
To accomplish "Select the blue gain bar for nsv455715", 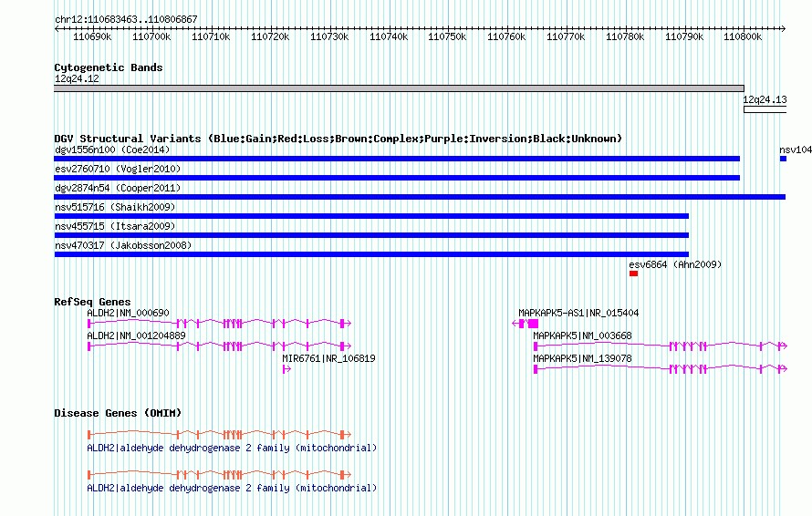I will tap(371, 235).
